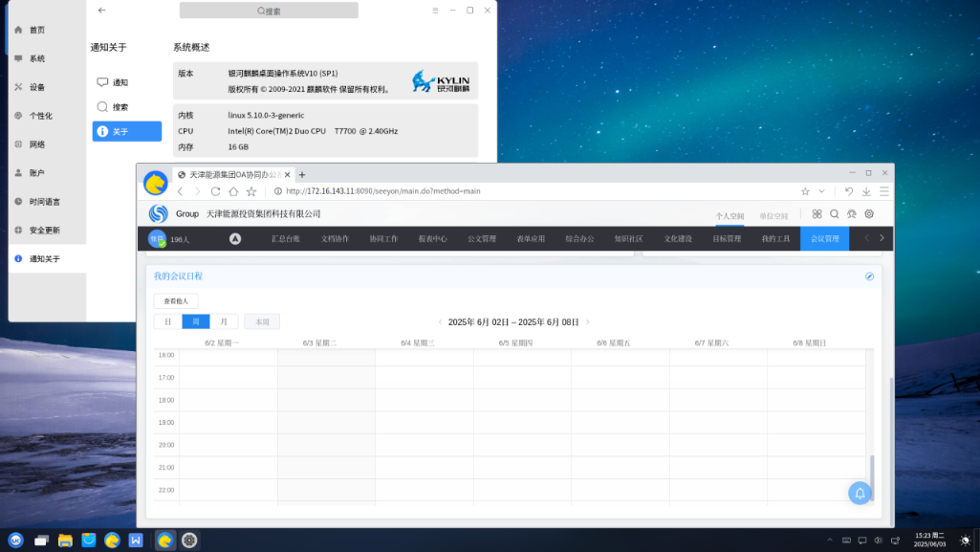Click the edit icon in 我的会议日程 header
Image resolution: width=980 pixels, height=552 pixels.
coord(869,276)
